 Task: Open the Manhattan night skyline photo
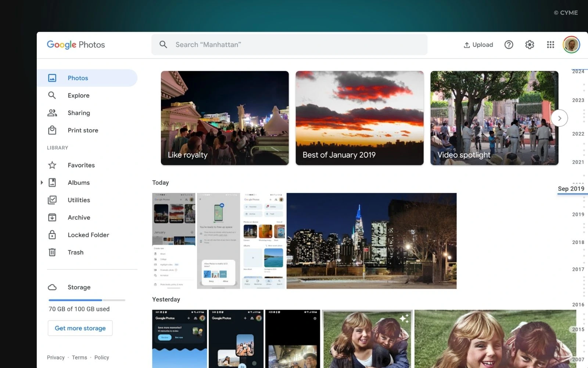372,241
